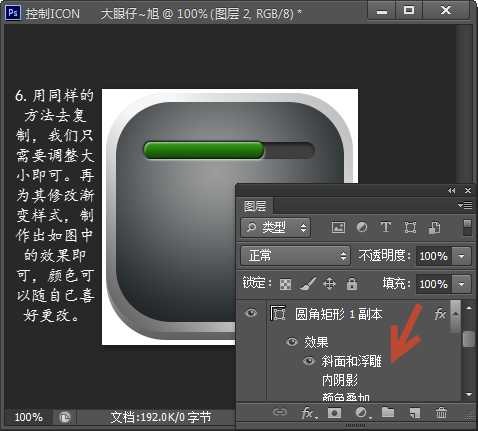Open the 类型 filter kind dropdown
This screenshot has width=478, height=431.
(x=276, y=228)
